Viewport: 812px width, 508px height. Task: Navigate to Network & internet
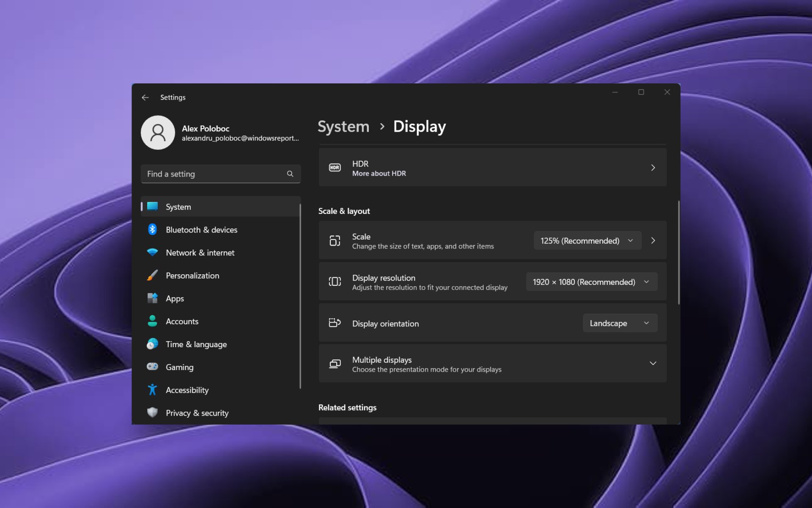[200, 252]
